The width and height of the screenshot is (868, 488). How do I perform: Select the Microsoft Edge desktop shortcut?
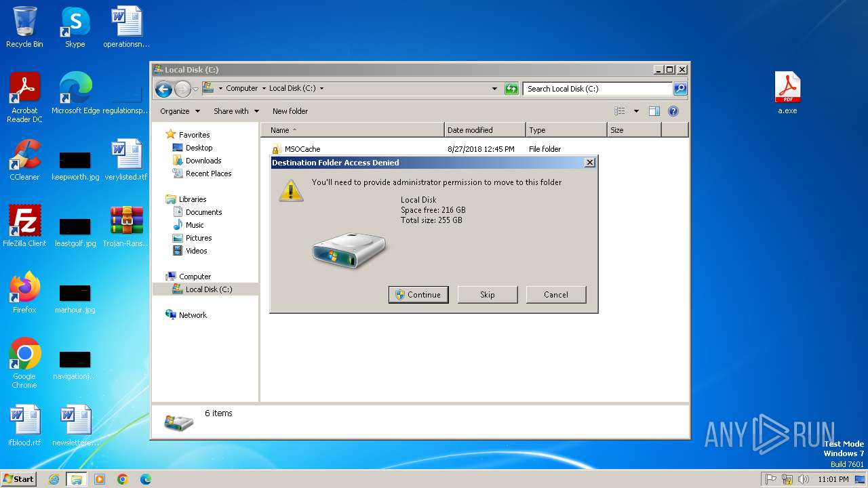[x=75, y=94]
